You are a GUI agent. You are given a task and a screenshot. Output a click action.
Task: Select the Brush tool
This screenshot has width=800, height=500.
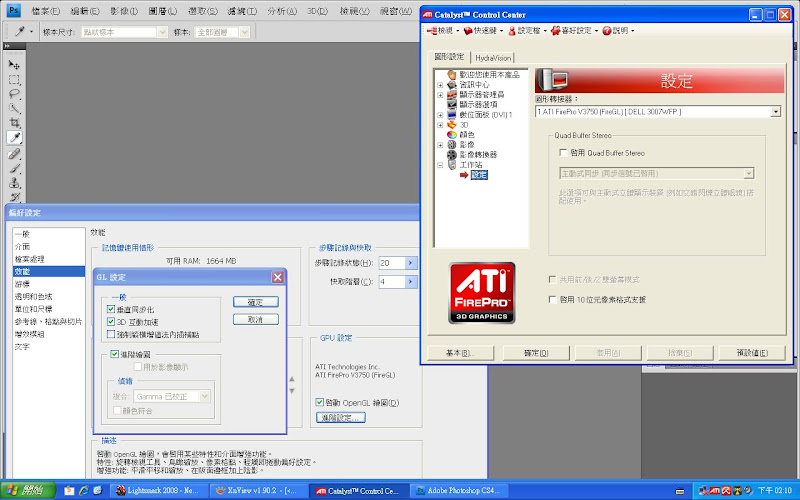tap(14, 168)
